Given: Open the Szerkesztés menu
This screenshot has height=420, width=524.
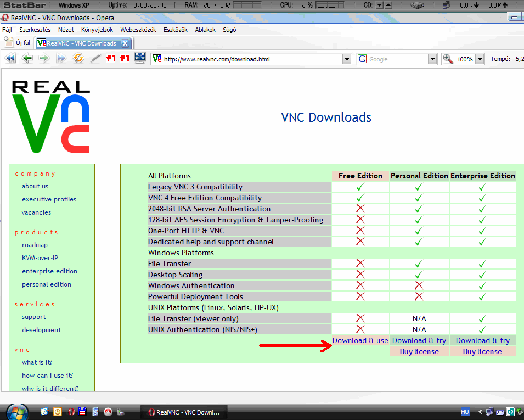Looking at the screenshot, I should click(35, 30).
